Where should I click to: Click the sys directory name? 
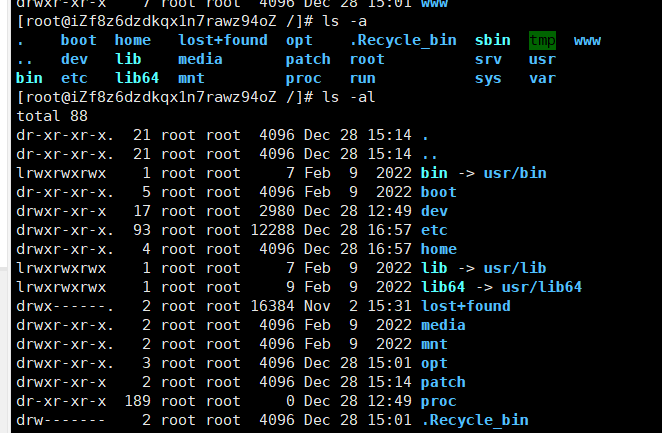(488, 78)
